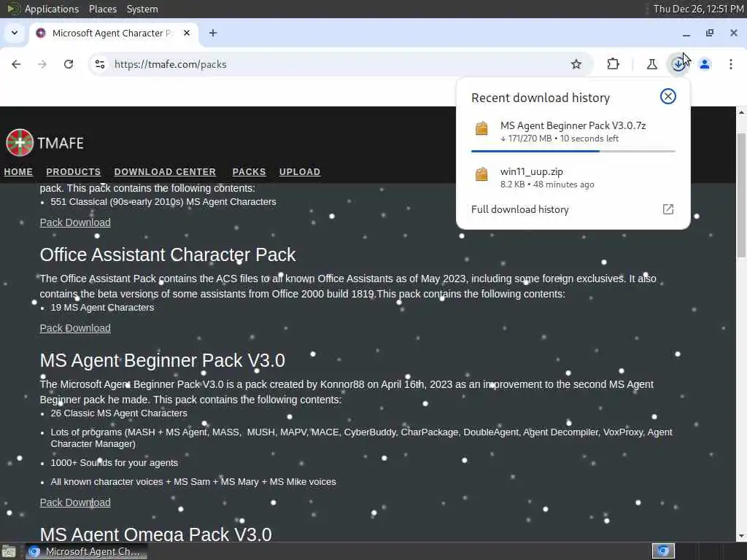
Task: Click Pack Download under 551 Classical characters
Action: pos(75,222)
